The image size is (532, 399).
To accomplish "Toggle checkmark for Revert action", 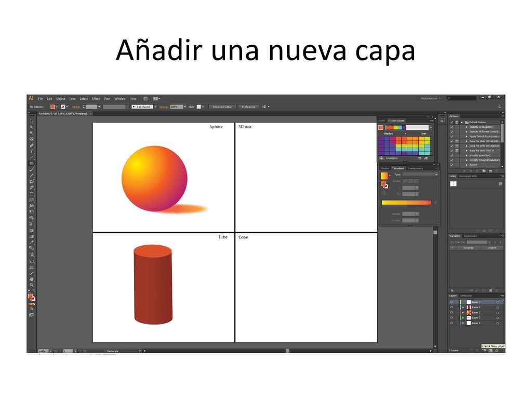I will coord(451,165).
